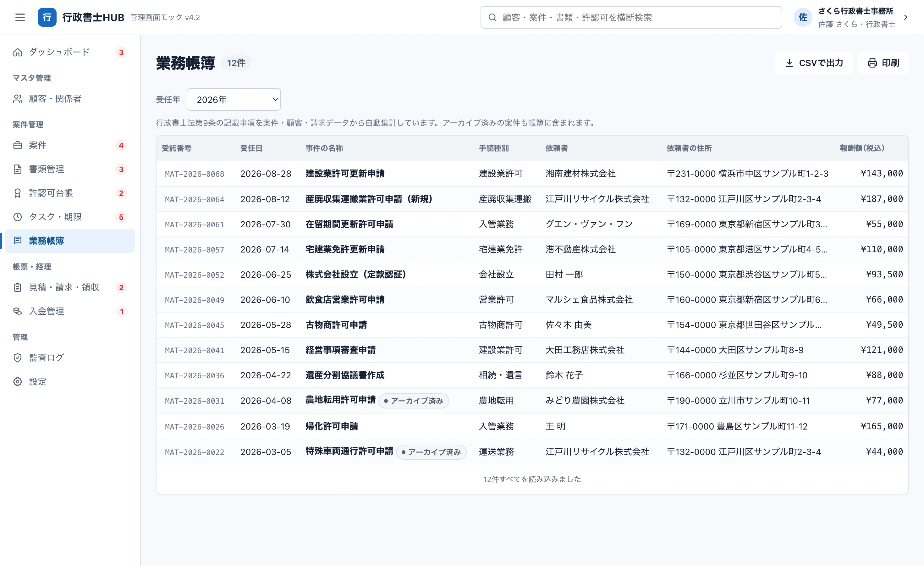Click amount ¥121,000
Image resolution: width=924 pixels, height=566 pixels.
(x=882, y=350)
